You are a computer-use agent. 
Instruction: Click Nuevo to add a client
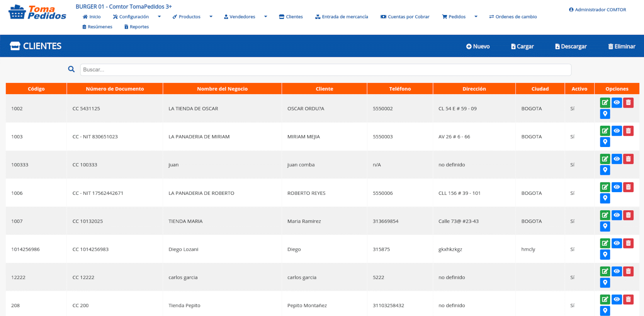point(478,46)
